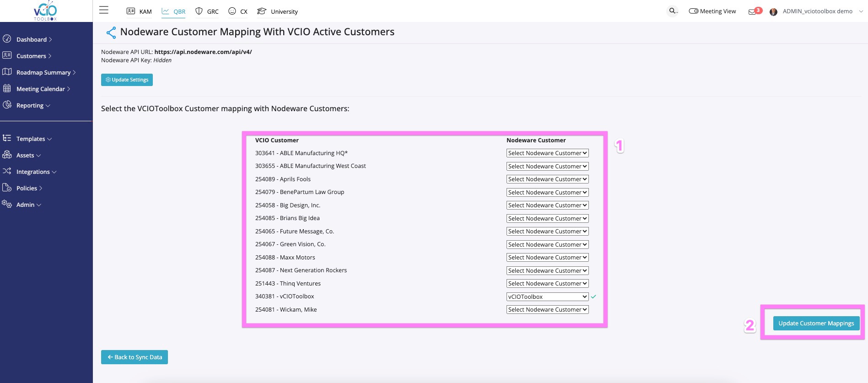Click the Templates list icon
The width and height of the screenshot is (868, 383).
(x=7, y=138)
